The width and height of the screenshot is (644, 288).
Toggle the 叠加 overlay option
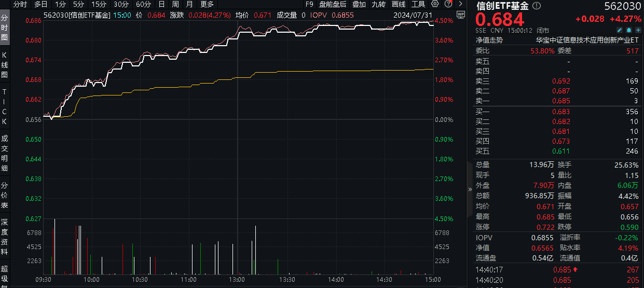(359, 4)
